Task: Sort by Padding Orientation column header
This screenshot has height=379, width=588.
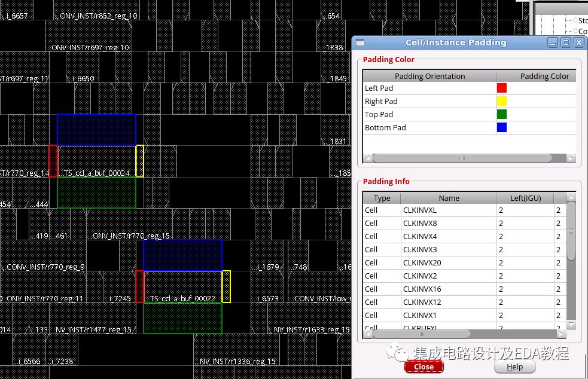Action: 429,76
